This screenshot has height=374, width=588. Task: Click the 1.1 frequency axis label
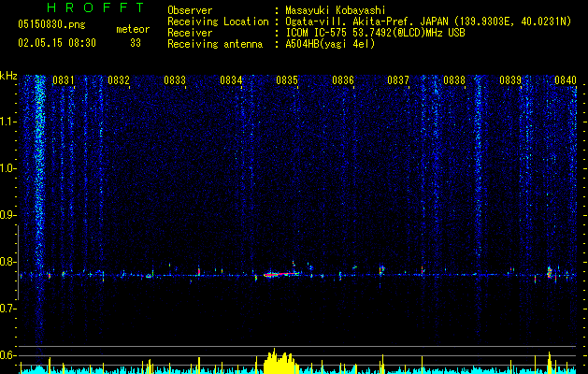click(7, 122)
